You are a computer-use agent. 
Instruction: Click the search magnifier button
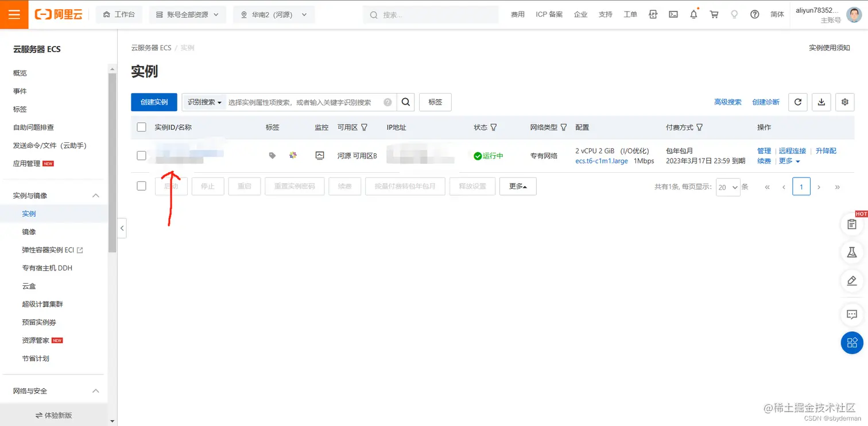(x=405, y=102)
